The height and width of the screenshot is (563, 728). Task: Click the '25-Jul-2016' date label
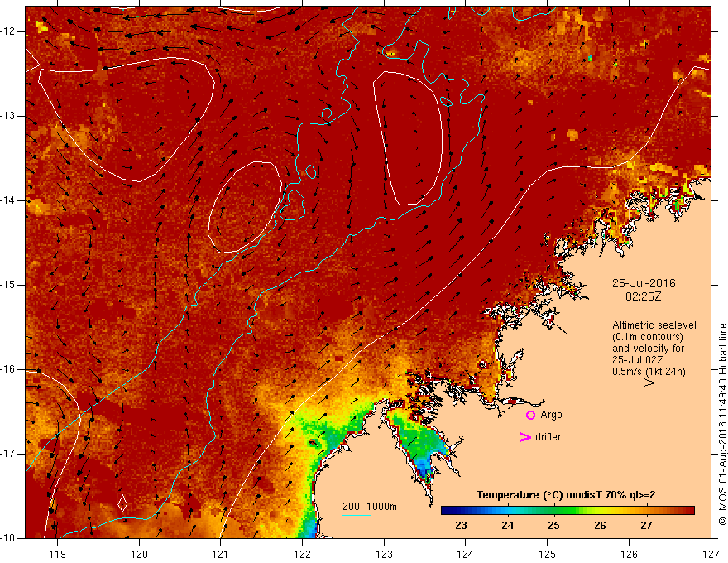(644, 283)
